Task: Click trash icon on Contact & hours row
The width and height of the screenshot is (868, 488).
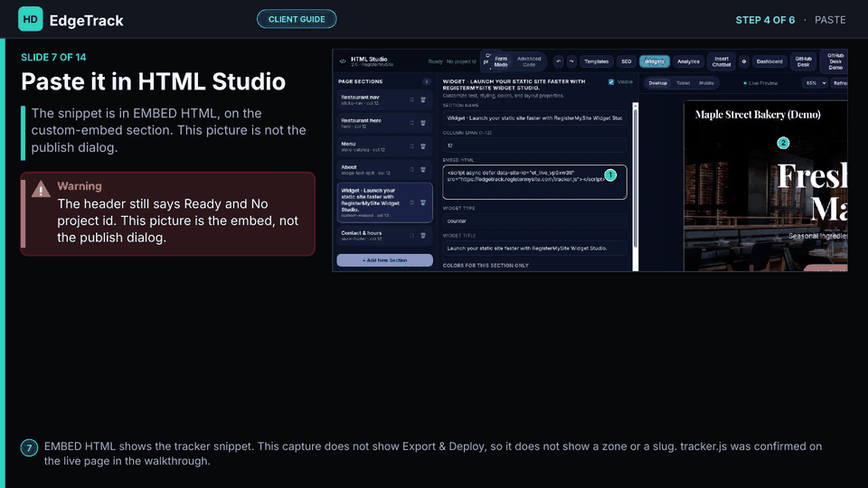Action: pos(423,236)
